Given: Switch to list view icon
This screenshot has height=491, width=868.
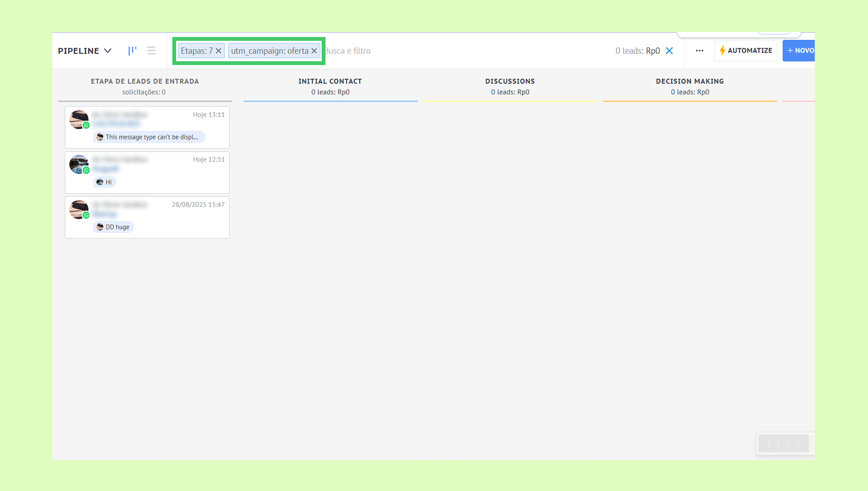Looking at the screenshot, I should pos(151,51).
